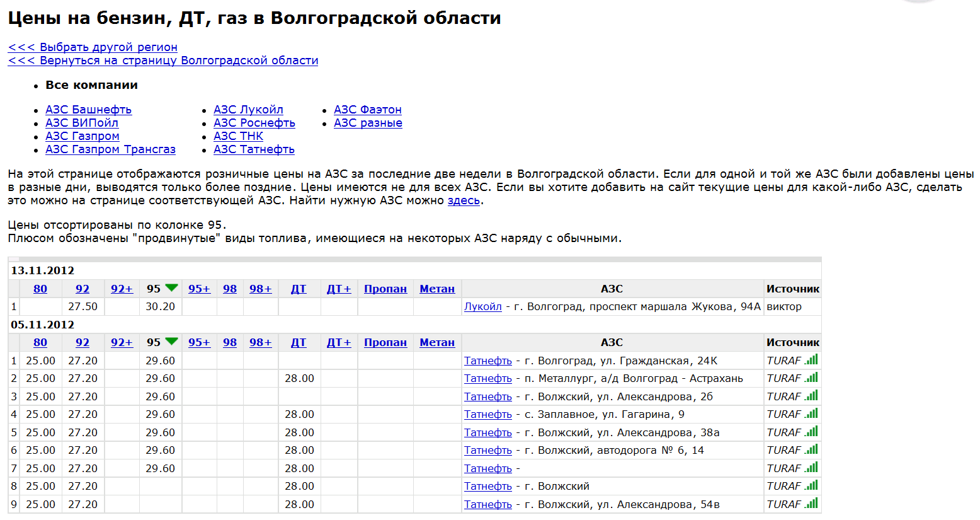Select the АЗС Фаэтон company link

(367, 110)
